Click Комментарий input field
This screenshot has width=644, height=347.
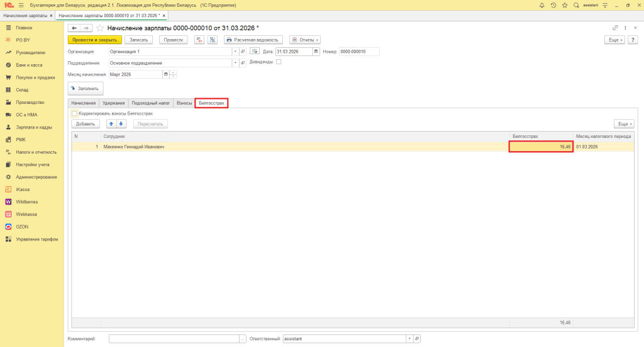coord(174,339)
